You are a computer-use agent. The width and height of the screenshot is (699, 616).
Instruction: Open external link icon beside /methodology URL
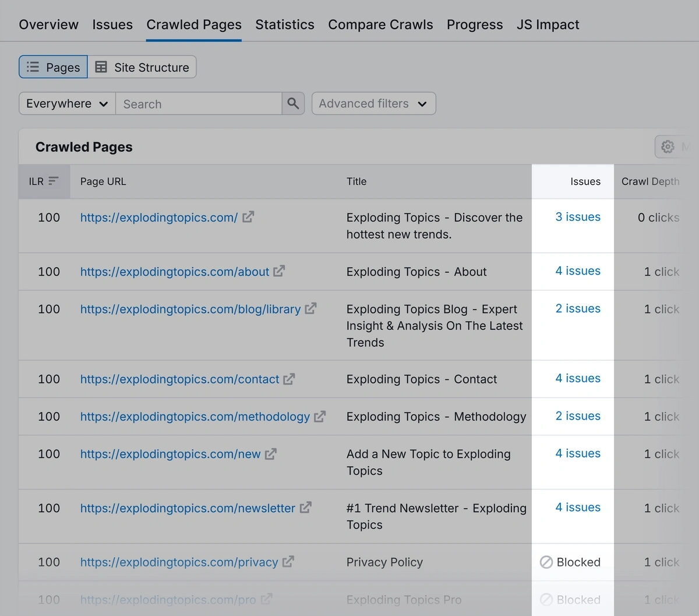[320, 416]
